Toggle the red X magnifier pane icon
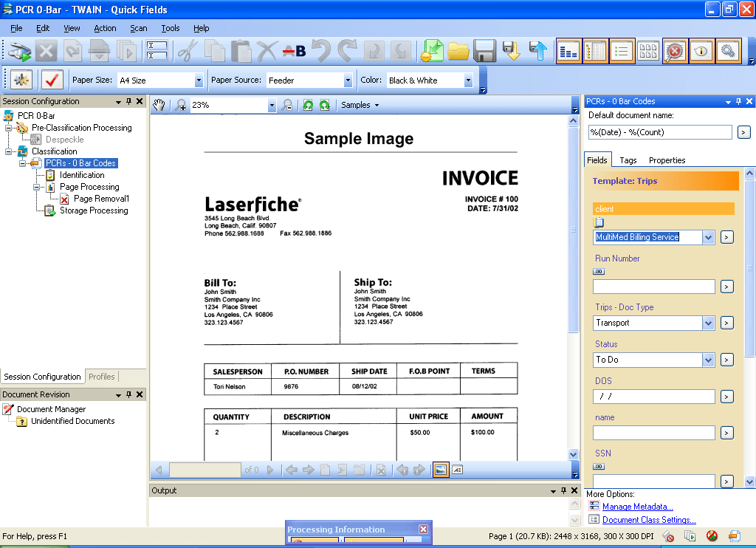The width and height of the screenshot is (756, 548). tap(675, 51)
